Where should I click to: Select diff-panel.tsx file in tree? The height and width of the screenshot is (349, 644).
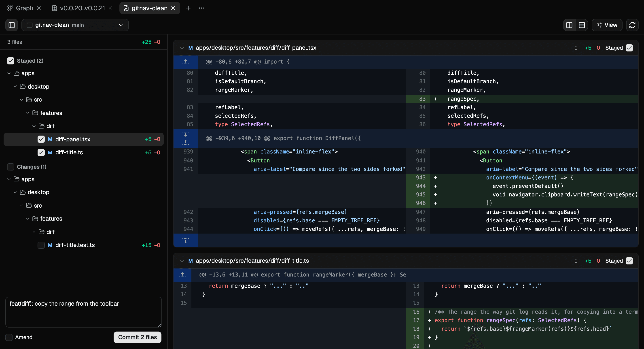pyautogui.click(x=83, y=139)
